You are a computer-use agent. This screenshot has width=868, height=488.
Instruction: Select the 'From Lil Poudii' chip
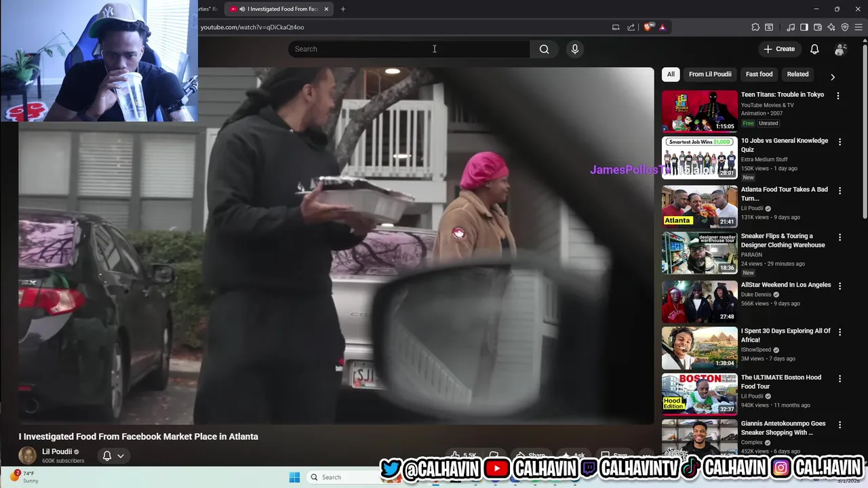click(x=710, y=74)
